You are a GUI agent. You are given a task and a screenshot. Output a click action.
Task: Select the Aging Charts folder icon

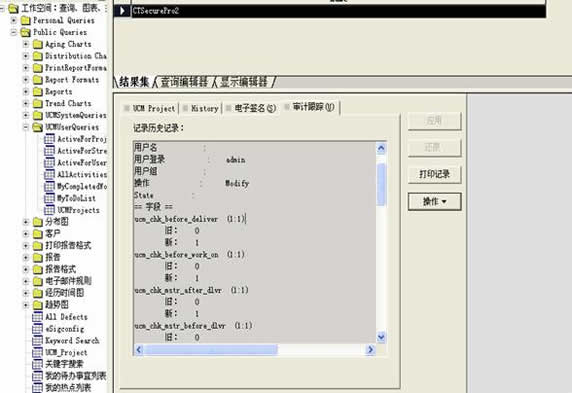click(x=38, y=44)
